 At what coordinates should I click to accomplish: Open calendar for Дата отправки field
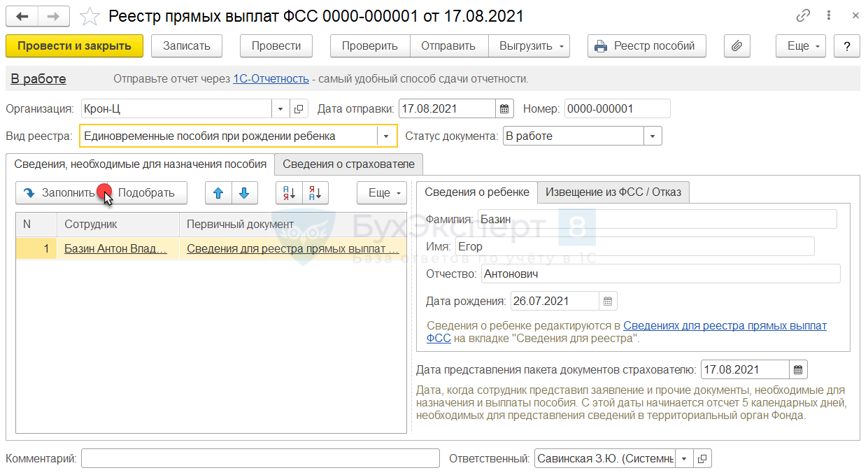tap(504, 109)
